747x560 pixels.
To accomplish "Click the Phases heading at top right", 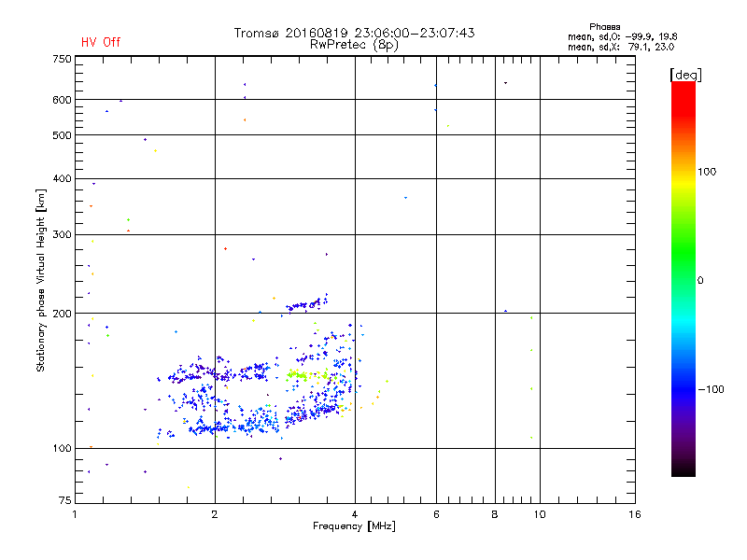I will (x=604, y=27).
